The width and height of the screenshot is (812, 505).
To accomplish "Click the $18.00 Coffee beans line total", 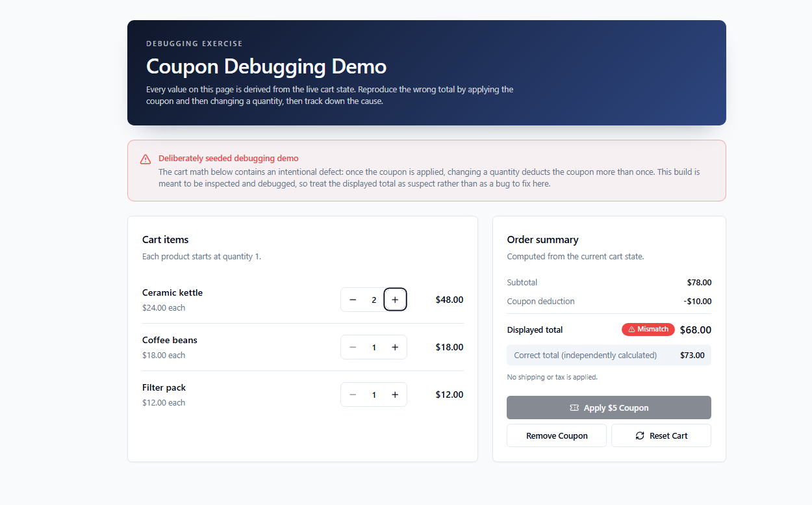I will [450, 347].
